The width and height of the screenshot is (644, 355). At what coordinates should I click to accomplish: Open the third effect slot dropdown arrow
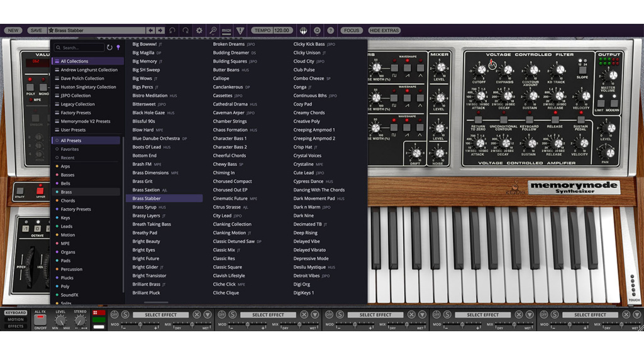pos(422,314)
